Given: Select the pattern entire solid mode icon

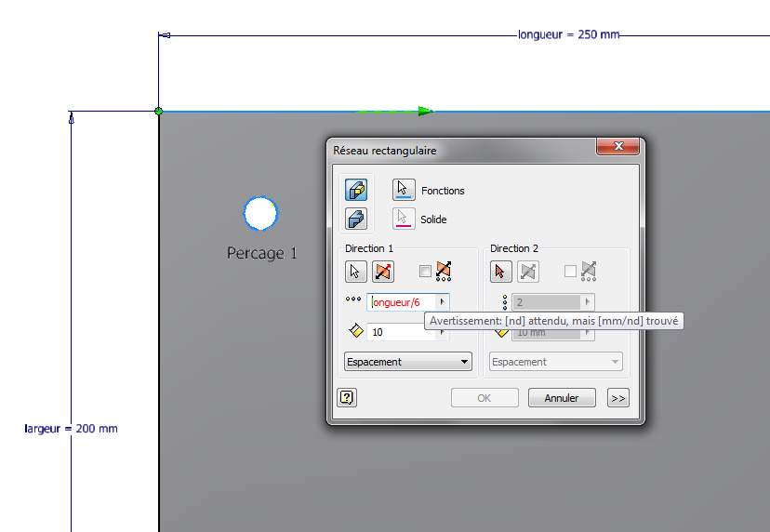Looking at the screenshot, I should (x=355, y=219).
